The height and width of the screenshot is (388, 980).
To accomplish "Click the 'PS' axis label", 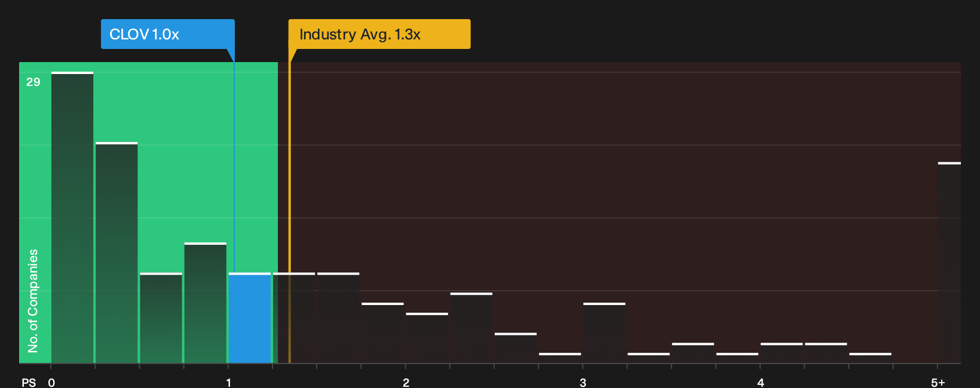I will click(x=29, y=383).
